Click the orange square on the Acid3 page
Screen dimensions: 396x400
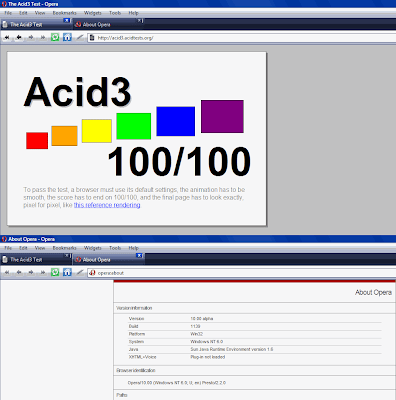pos(64,136)
